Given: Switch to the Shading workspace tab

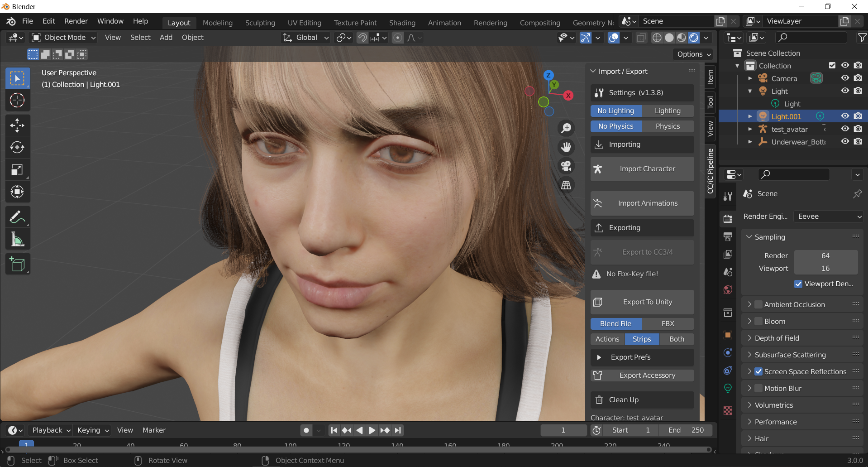Looking at the screenshot, I should point(402,23).
